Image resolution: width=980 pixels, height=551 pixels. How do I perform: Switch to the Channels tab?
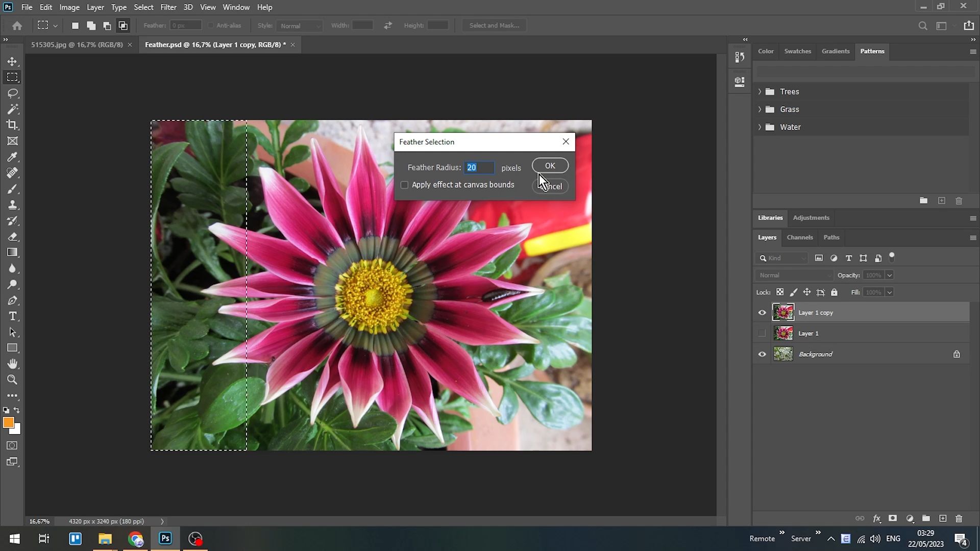point(799,237)
